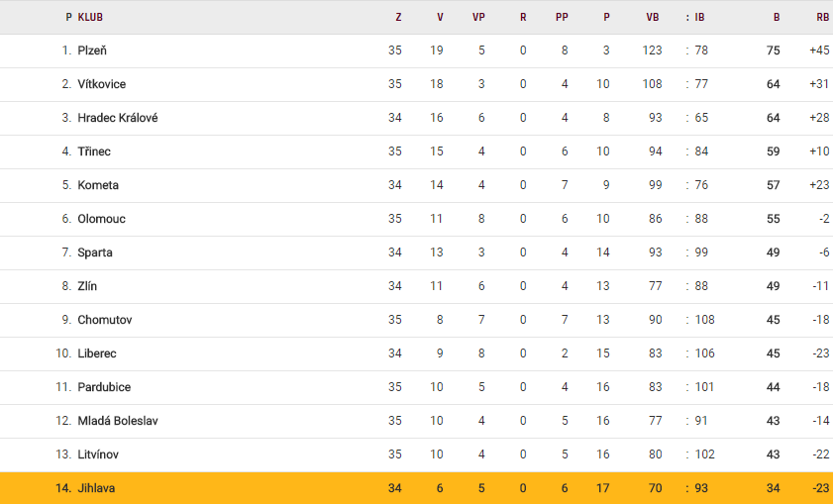Open the Vítkovice team link
The width and height of the screenshot is (834, 504).
[x=102, y=84]
